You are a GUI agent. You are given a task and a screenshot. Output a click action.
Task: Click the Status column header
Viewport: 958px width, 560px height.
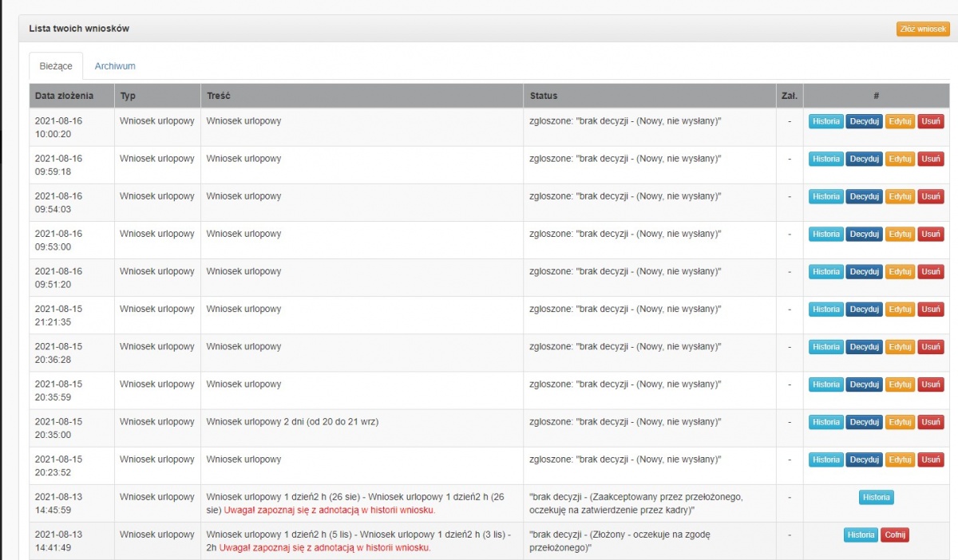point(544,96)
